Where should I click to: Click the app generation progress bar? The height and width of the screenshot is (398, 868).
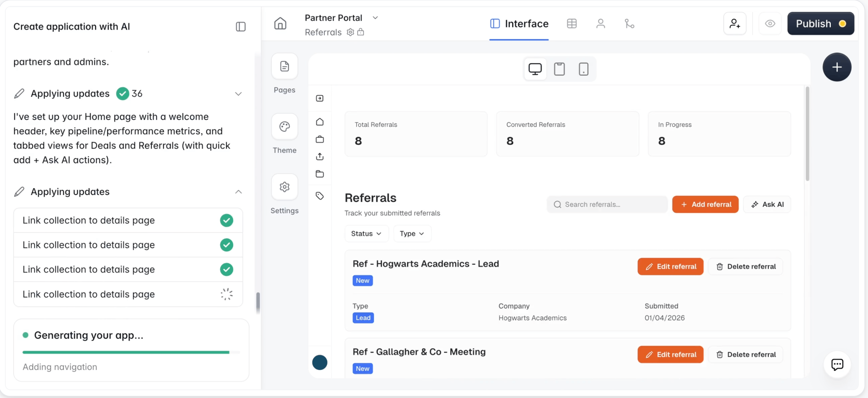[131, 353]
